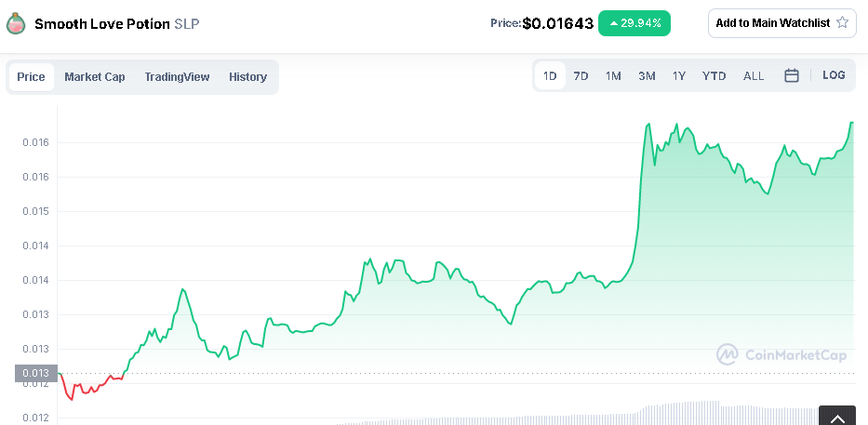This screenshot has height=425, width=868.
Task: Click the scroll-to-top arrow button
Action: [837, 416]
